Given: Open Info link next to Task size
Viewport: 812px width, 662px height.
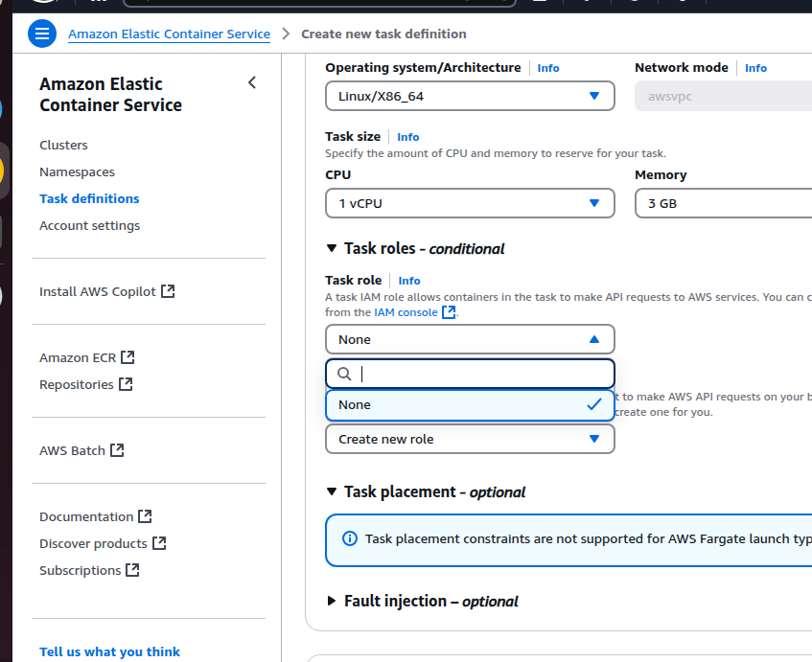Looking at the screenshot, I should 408,137.
